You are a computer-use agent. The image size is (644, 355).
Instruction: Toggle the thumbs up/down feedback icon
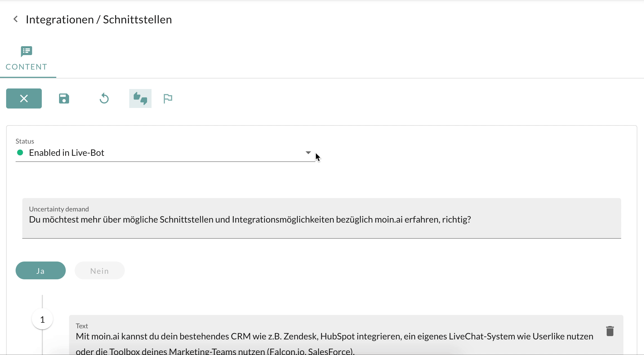[x=140, y=98]
